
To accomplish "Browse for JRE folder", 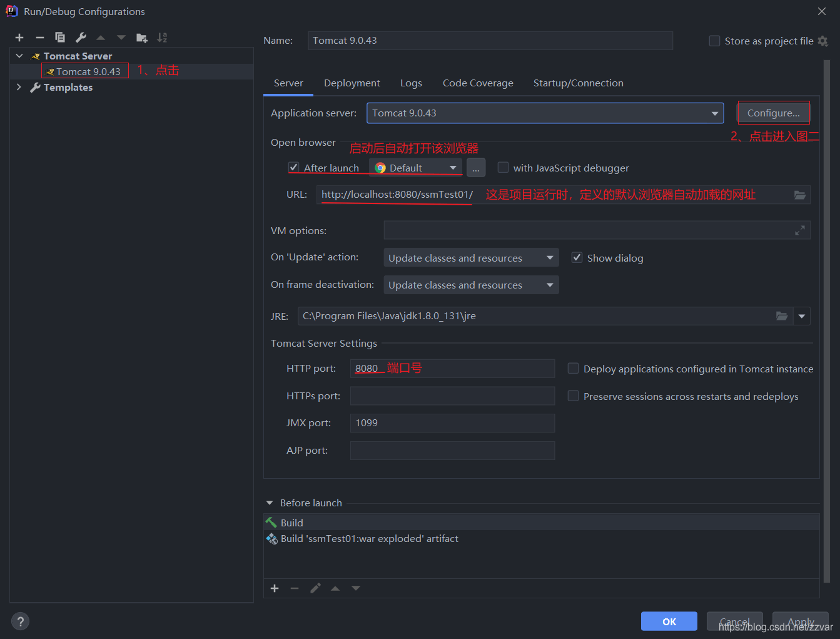I will click(782, 316).
